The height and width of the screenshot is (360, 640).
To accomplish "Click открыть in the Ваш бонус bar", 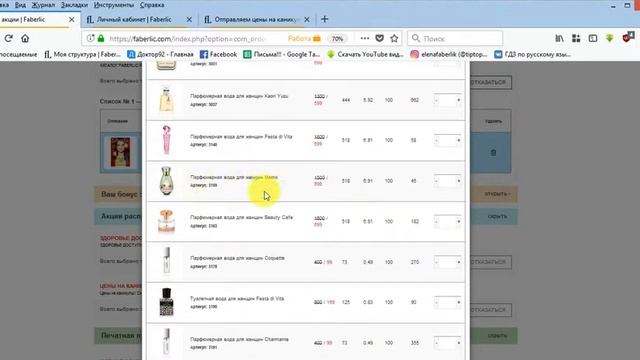I will point(497,194).
